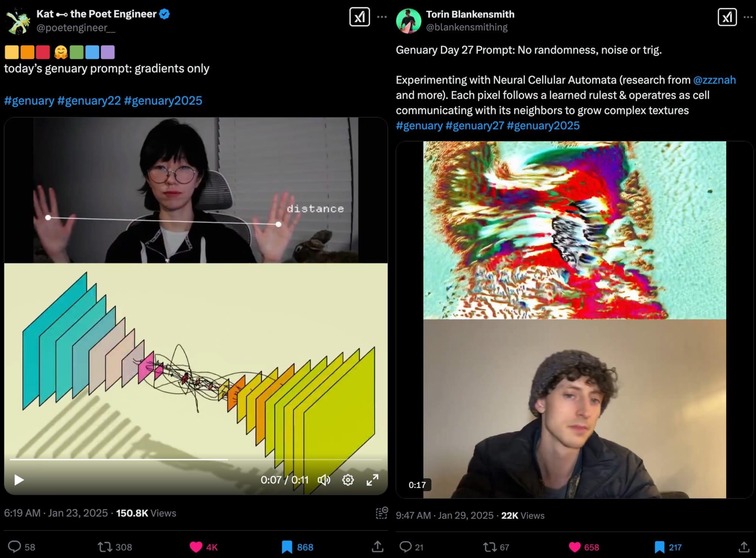Open the #genuary22 hashtag
Screen dimensions: 756x558
89,101
